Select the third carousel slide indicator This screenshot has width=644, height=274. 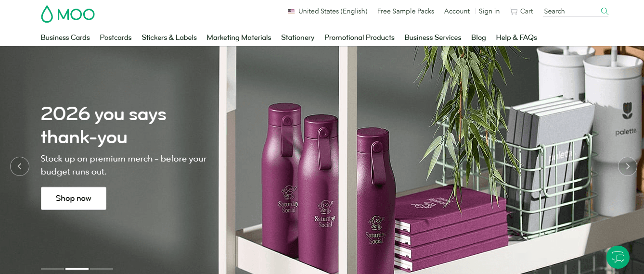click(x=102, y=269)
